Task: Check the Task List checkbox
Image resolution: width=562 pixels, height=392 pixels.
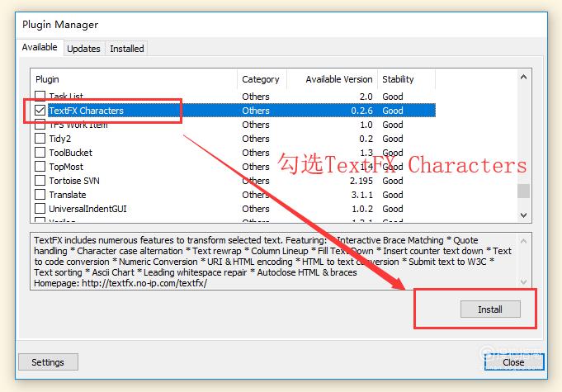Action: pyautogui.click(x=40, y=96)
